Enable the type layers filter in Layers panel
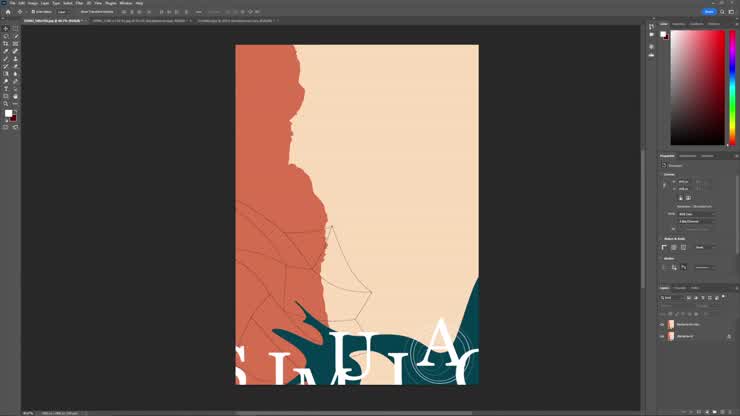Screen dimensions: 740x416 pos(703,298)
